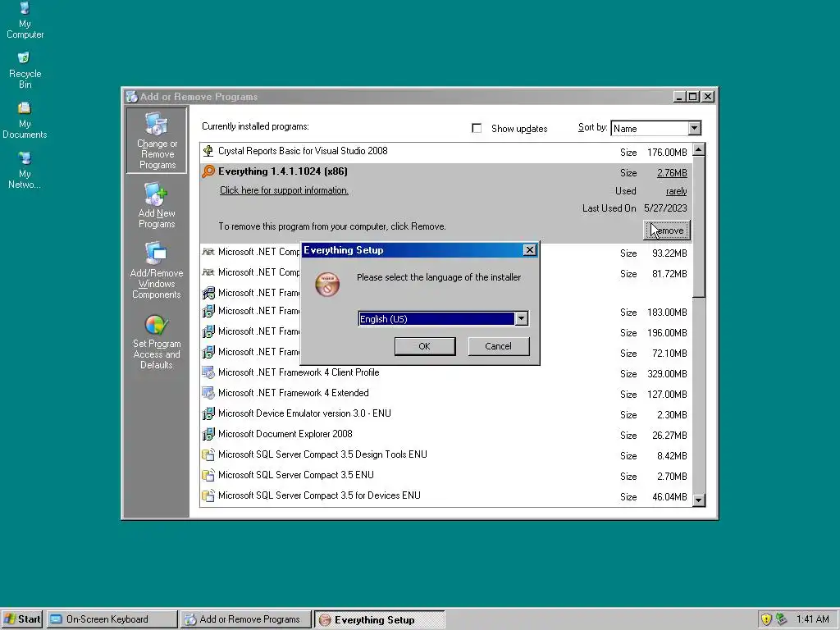Click here for support information link
Screen dimensions: 840x630
pyautogui.click(x=284, y=190)
